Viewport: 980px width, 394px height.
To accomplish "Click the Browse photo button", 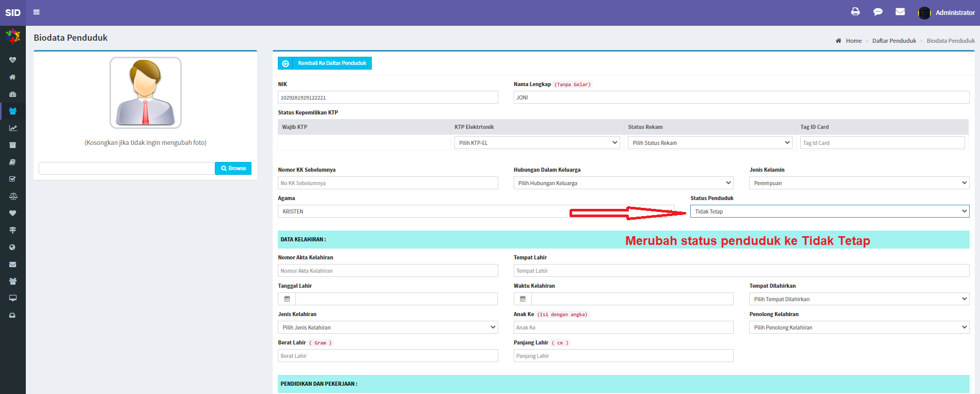I will 233,168.
